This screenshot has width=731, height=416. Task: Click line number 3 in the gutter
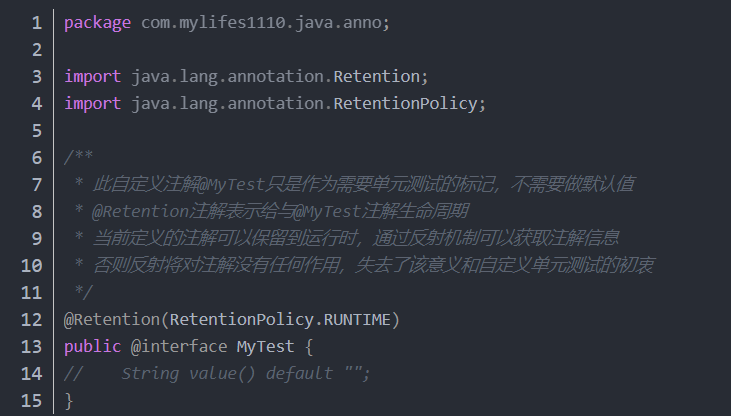click(37, 77)
